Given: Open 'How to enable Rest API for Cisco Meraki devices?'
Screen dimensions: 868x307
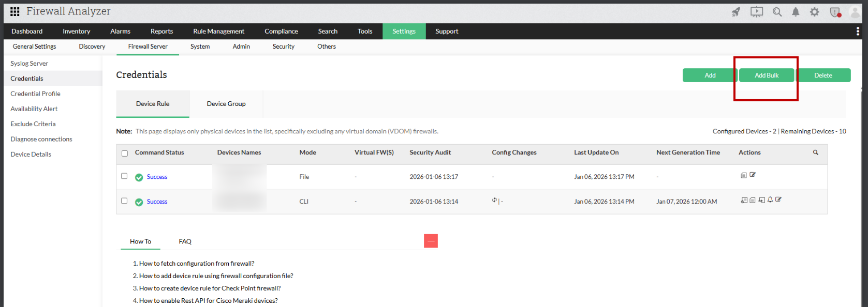Looking at the screenshot, I should pos(209,301).
